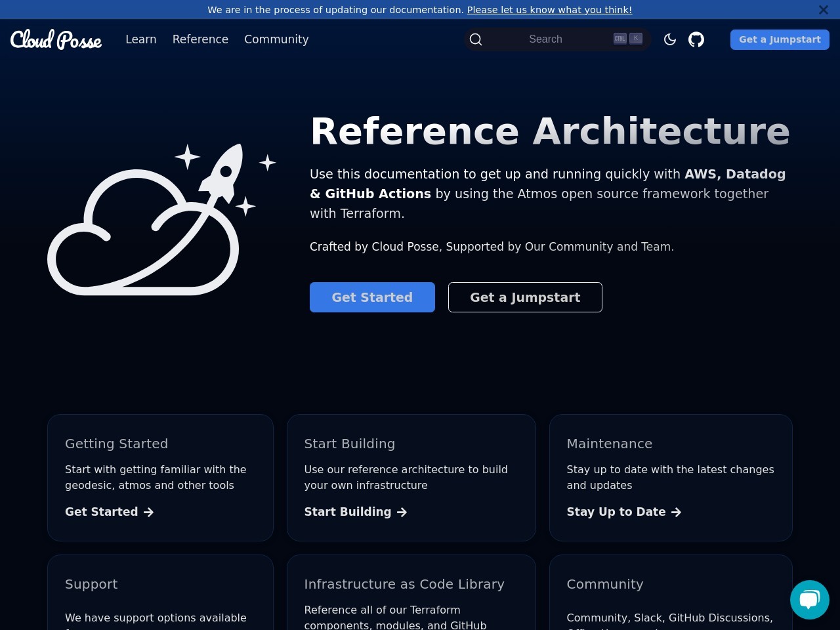Click the Community card heading
The width and height of the screenshot is (840, 630).
[x=605, y=584]
